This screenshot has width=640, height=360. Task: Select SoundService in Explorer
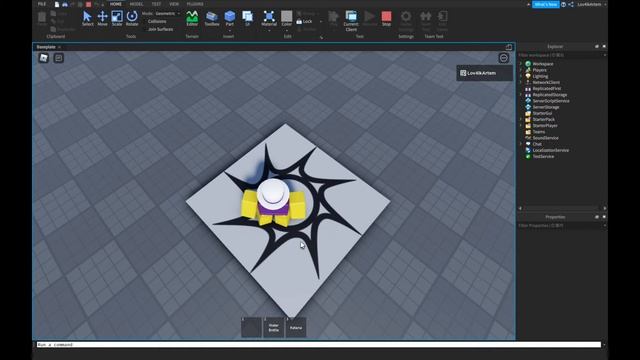545,138
